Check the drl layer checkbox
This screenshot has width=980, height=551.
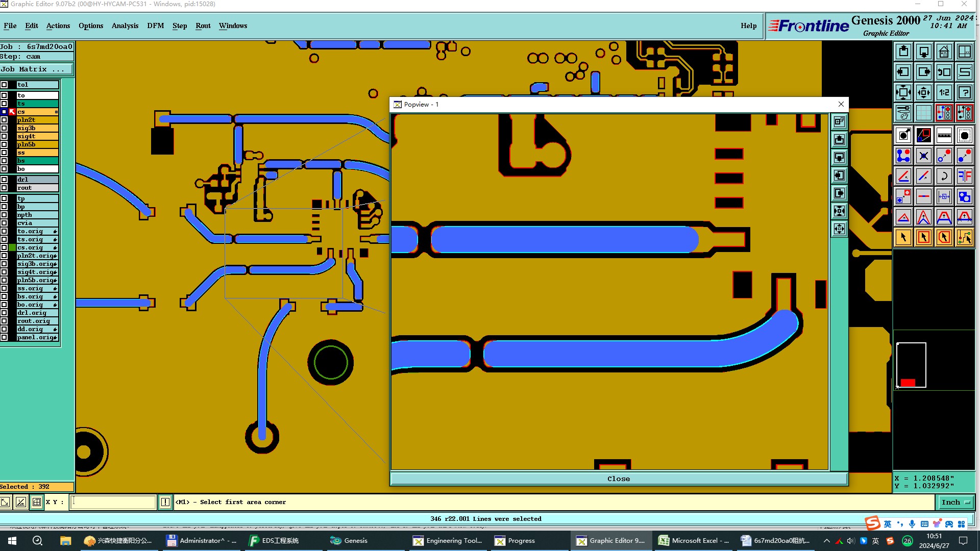(4, 180)
